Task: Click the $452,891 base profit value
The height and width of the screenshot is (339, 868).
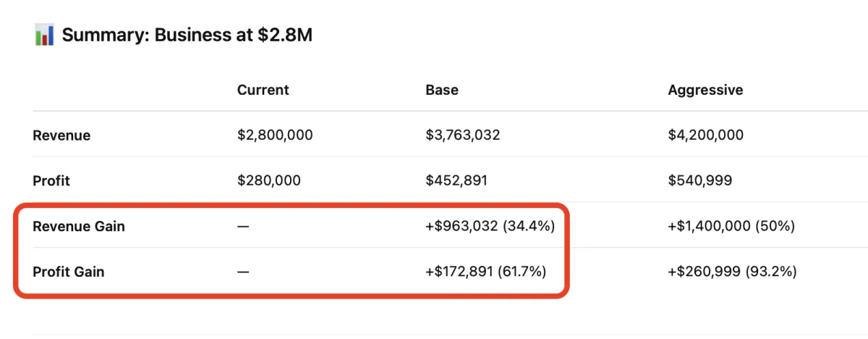Action: [456, 180]
